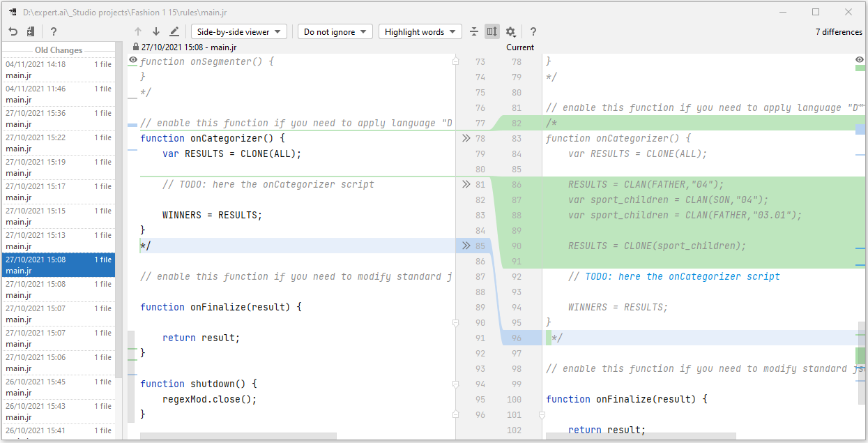Open help in the history toolbar
The width and height of the screenshot is (868, 443).
tap(54, 31)
